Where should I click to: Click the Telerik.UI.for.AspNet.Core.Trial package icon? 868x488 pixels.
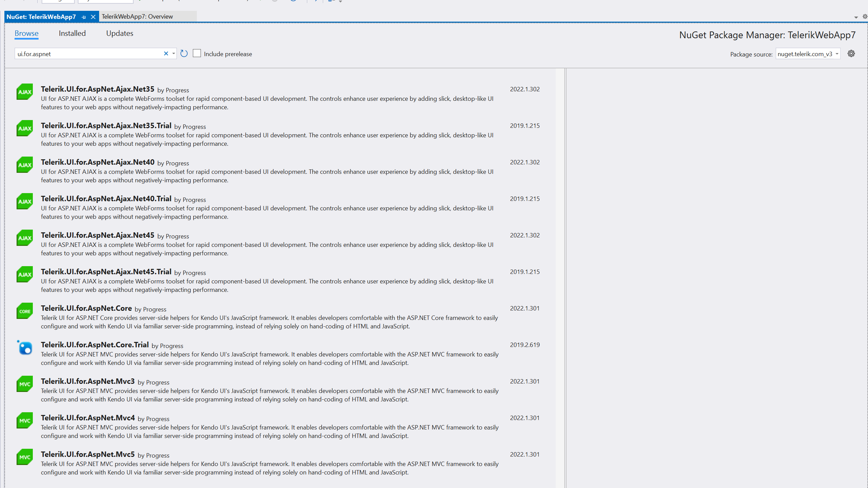24,347
